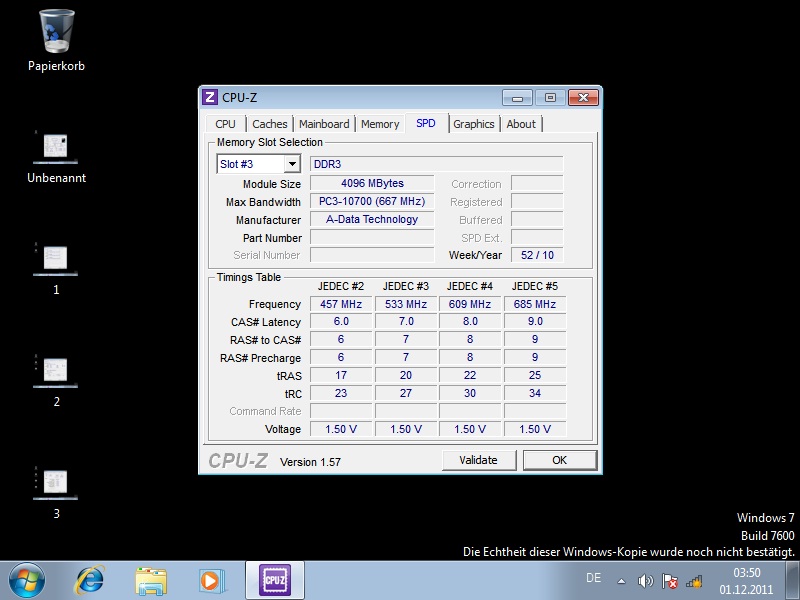This screenshot has height=600, width=800.
Task: Click the JEDEC #2 frequency 457 MHz
Action: coord(341,304)
